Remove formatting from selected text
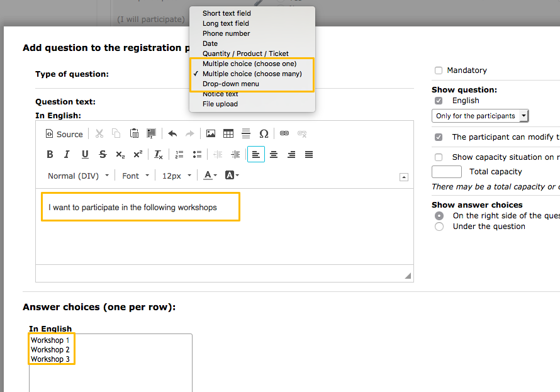 [x=158, y=155]
